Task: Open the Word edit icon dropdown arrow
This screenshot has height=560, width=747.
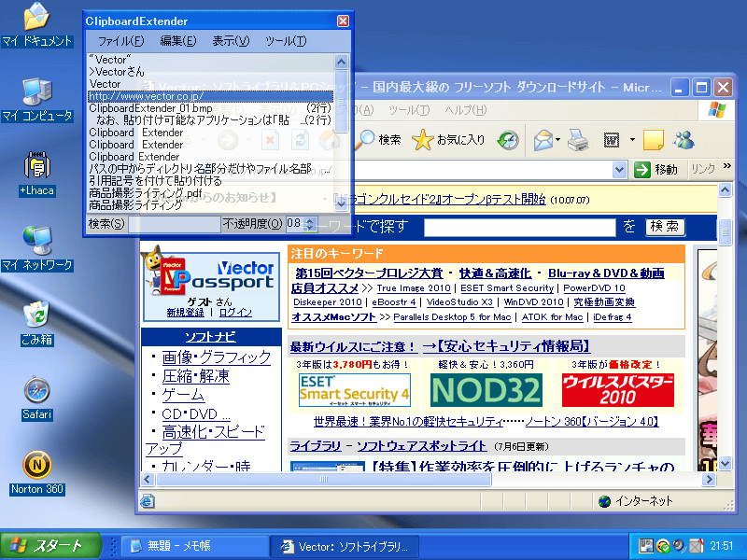Action: point(633,140)
